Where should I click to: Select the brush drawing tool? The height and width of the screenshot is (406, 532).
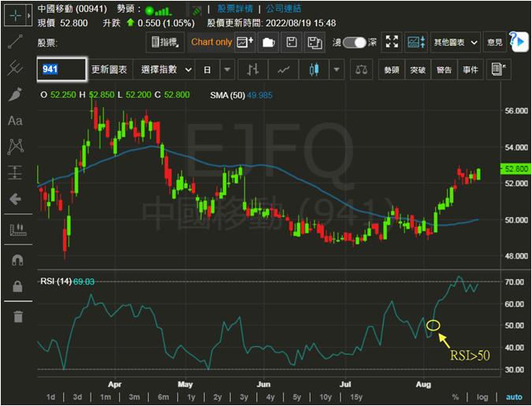point(15,94)
